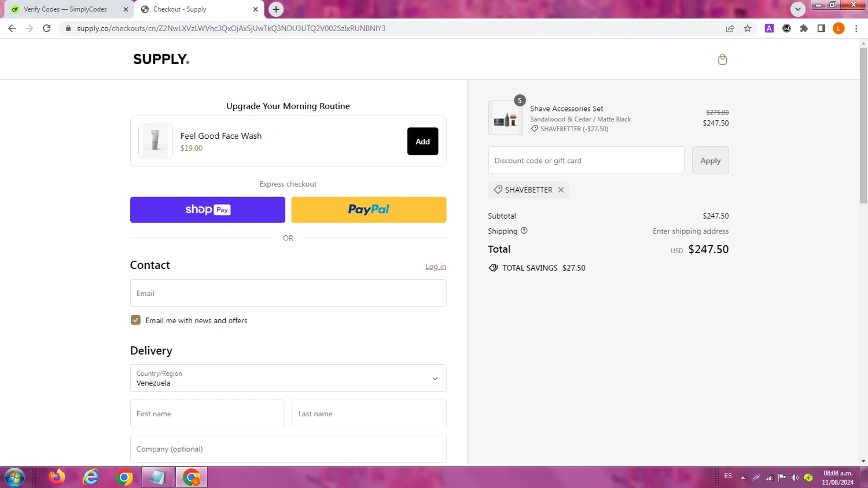The height and width of the screenshot is (488, 868).
Task: Switch to Verify Codes — SimplyCodes tab
Action: click(65, 9)
